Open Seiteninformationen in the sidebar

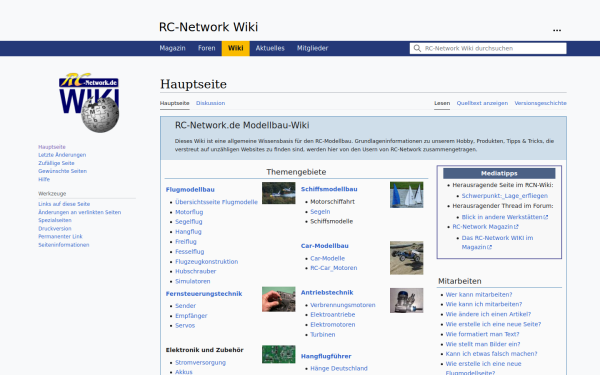coord(64,245)
